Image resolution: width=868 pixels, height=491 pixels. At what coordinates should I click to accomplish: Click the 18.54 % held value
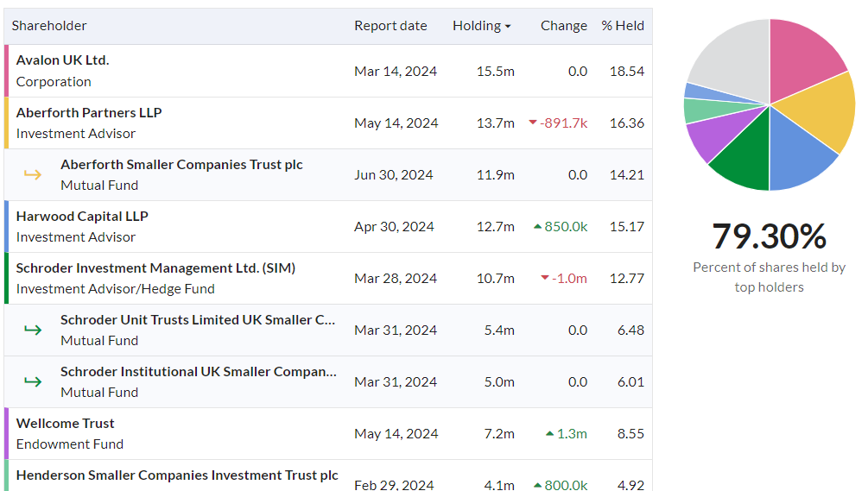point(627,72)
